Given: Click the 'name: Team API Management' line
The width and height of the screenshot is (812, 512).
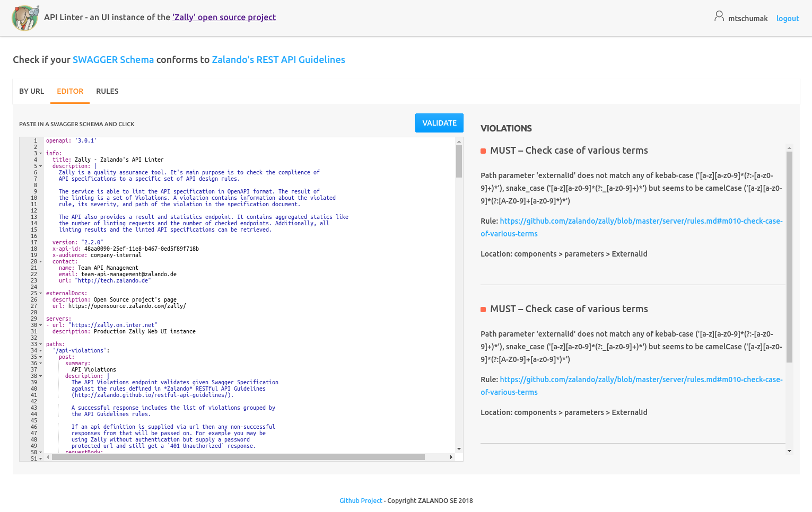Looking at the screenshot, I should click(x=99, y=268).
